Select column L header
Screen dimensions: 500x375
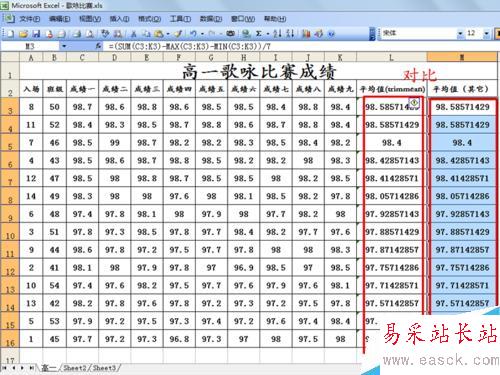[392, 57]
